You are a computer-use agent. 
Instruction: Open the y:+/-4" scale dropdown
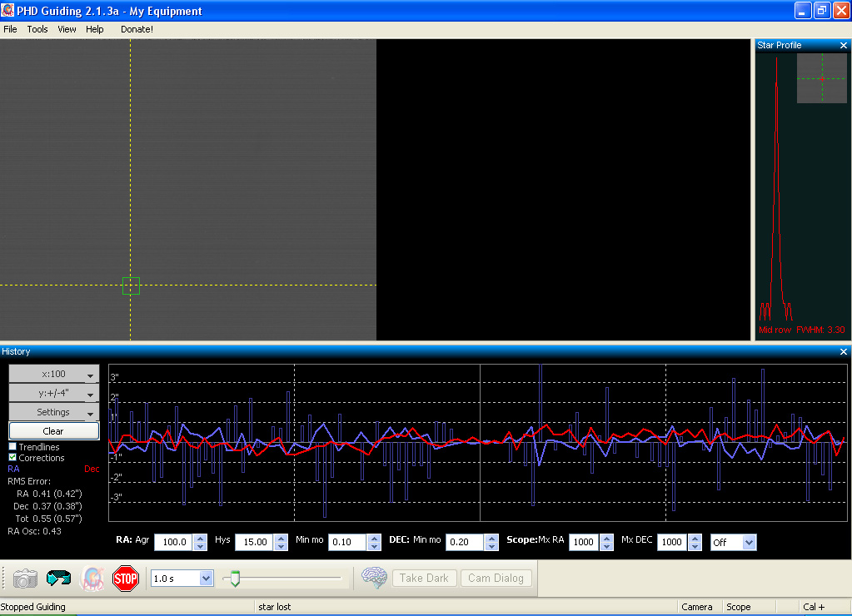54,393
